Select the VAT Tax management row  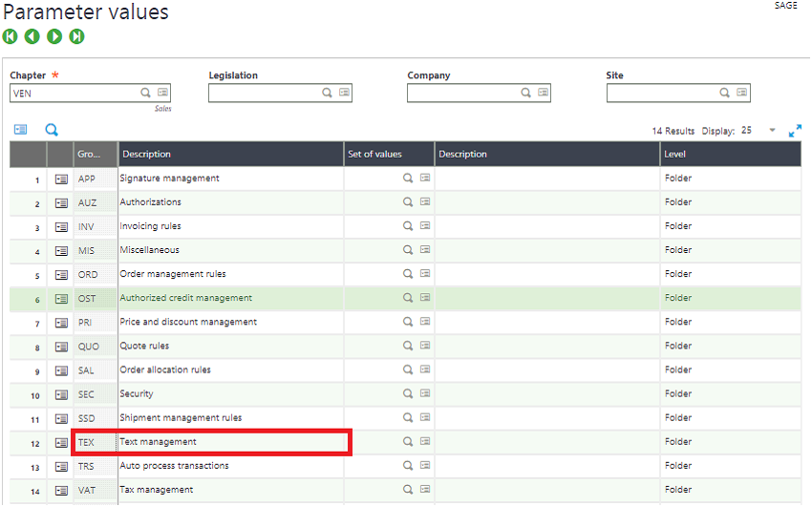point(405,490)
